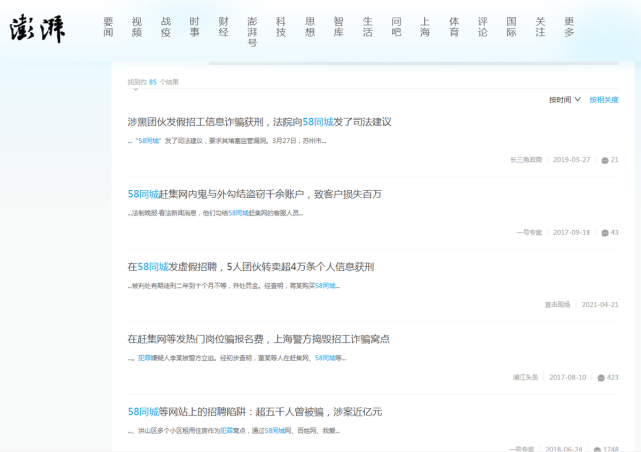Click the 直击现场 source link
Image resolution: width=641 pixels, height=452 pixels.
pyautogui.click(x=557, y=305)
